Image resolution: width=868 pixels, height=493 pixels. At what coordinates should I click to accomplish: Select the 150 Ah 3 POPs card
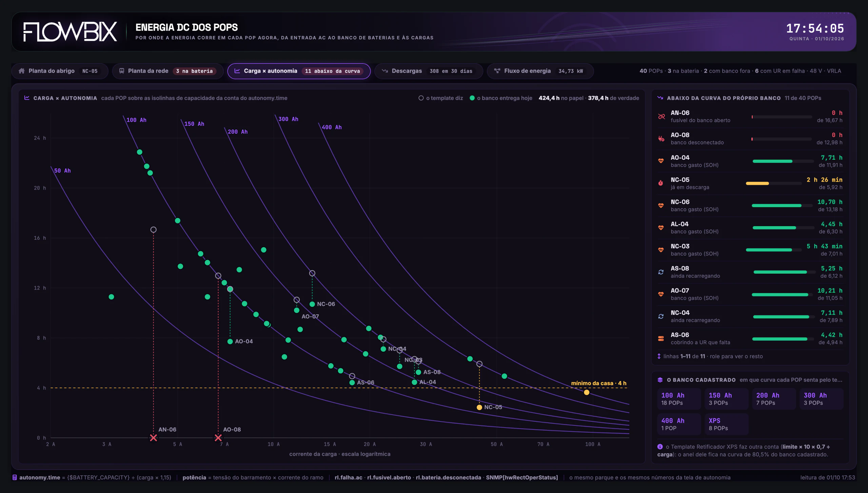click(x=726, y=399)
